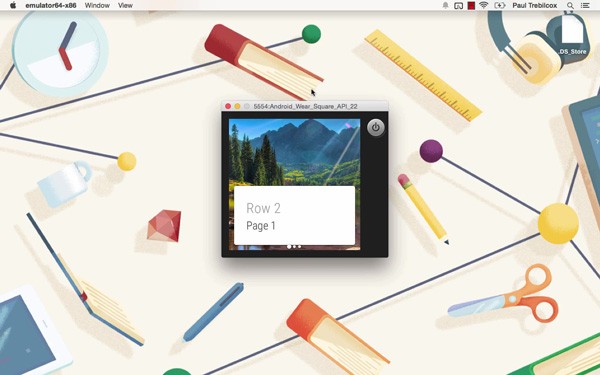This screenshot has width=600, height=375.
Task: Minimize the Android Wear emulator window
Action: [x=237, y=106]
